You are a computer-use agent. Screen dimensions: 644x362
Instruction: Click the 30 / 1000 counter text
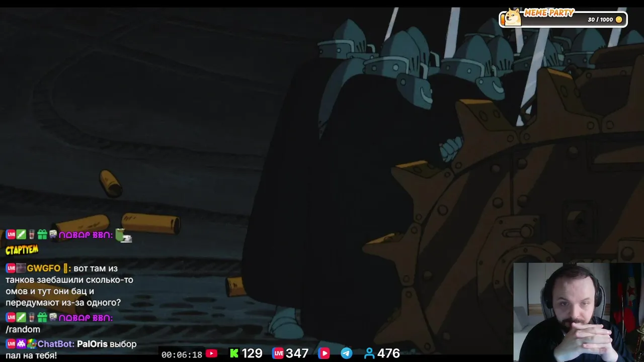click(600, 20)
